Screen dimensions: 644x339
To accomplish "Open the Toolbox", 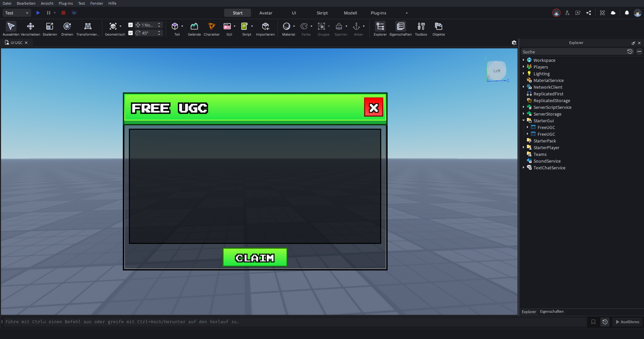I will [421, 29].
